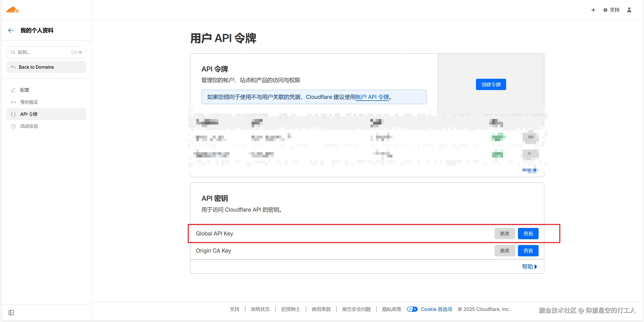Image resolution: width=644 pixels, height=322 pixels.
Task: Click the plus icon in top bar
Action: [593, 10]
